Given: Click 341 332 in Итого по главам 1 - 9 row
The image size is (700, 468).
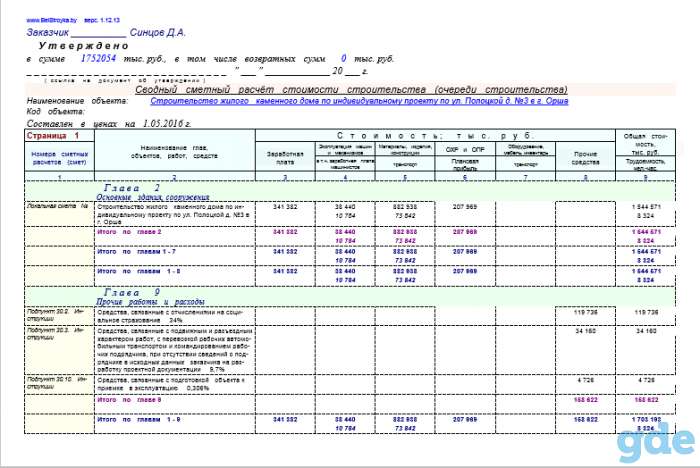Looking at the screenshot, I should pyautogui.click(x=285, y=419).
